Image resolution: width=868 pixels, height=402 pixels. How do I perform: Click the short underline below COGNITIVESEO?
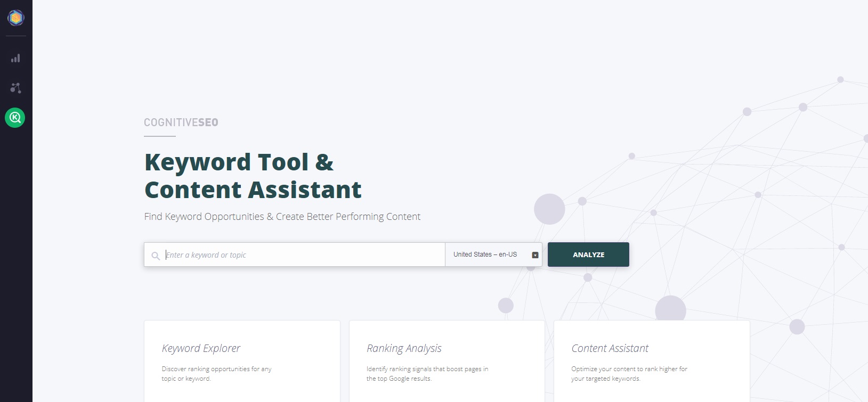click(x=160, y=136)
